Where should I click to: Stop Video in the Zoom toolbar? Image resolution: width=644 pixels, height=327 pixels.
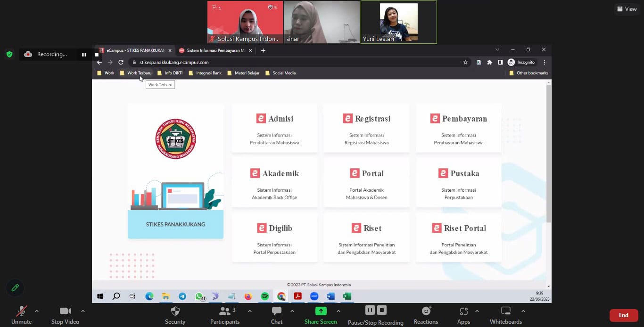[x=65, y=315]
